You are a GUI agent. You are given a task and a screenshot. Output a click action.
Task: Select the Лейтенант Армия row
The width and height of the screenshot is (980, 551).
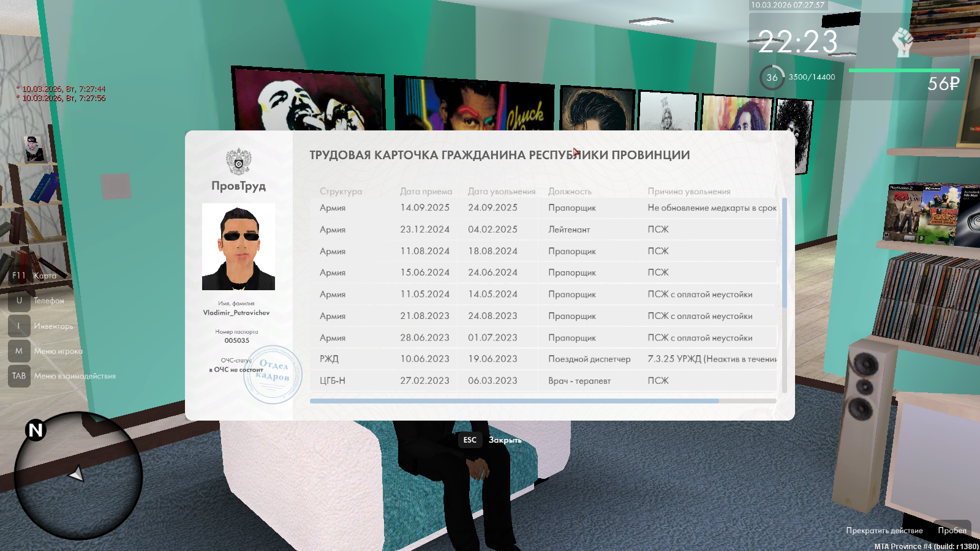point(545,230)
